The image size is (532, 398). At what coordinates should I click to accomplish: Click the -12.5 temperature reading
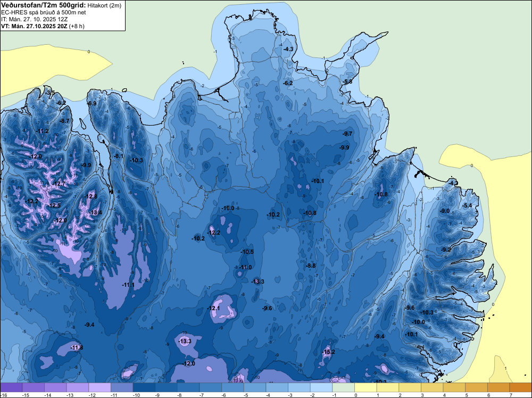54,205
